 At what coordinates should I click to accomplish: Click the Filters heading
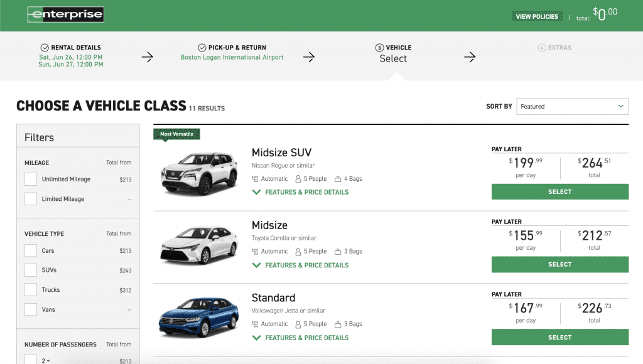(x=39, y=137)
